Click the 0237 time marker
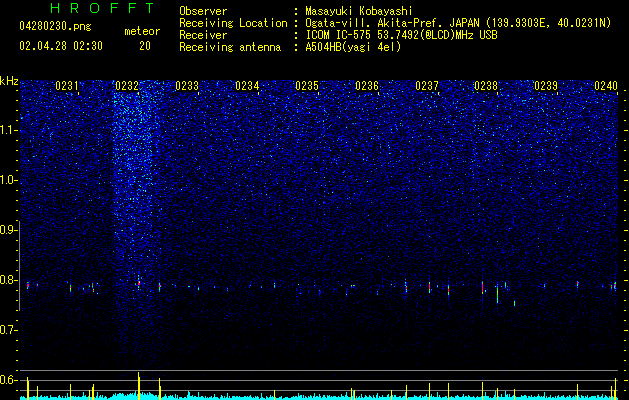This screenshot has height=400, width=629. 427,85
